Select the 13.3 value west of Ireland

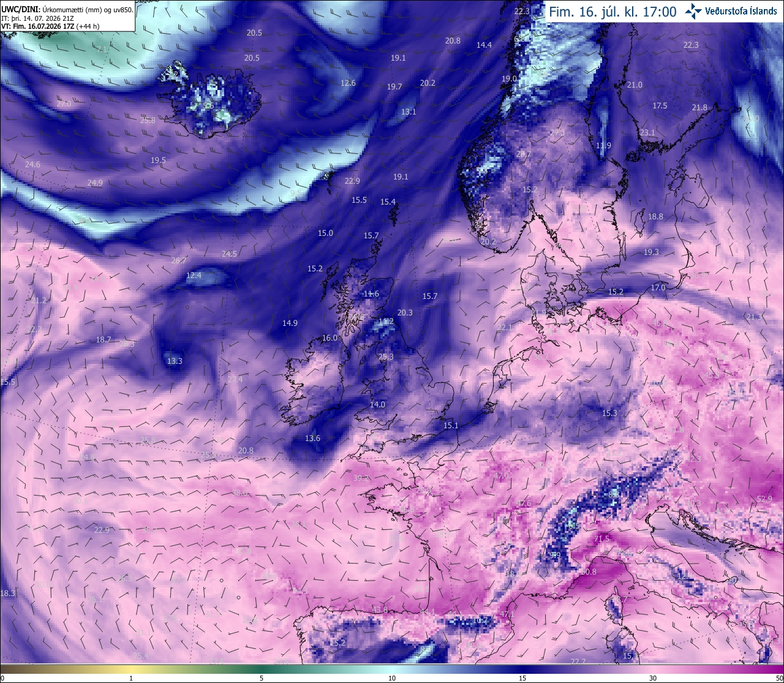pyautogui.click(x=175, y=361)
